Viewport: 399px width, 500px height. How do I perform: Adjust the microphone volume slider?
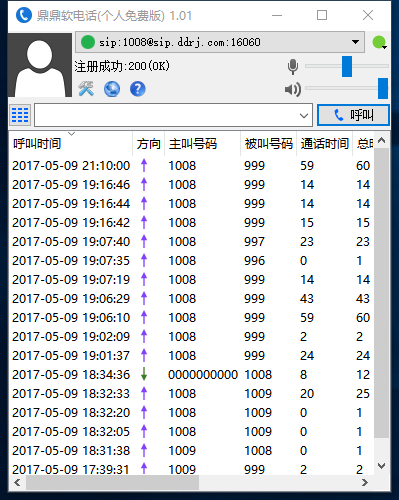point(347,66)
